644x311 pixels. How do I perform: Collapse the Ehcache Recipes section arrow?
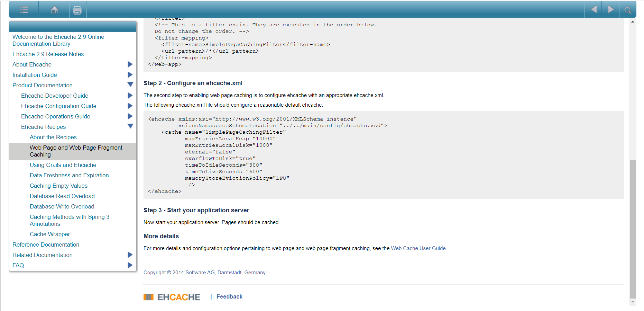coord(130,126)
